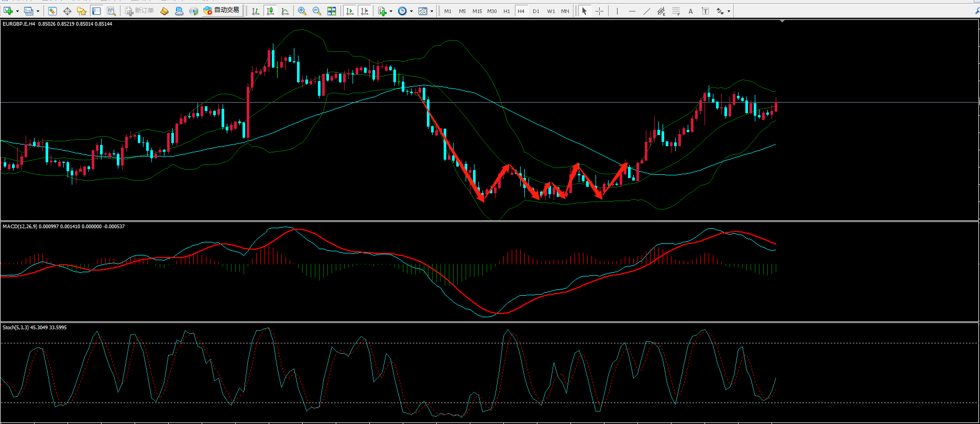Click the Zoom In magnifier icon

302,11
